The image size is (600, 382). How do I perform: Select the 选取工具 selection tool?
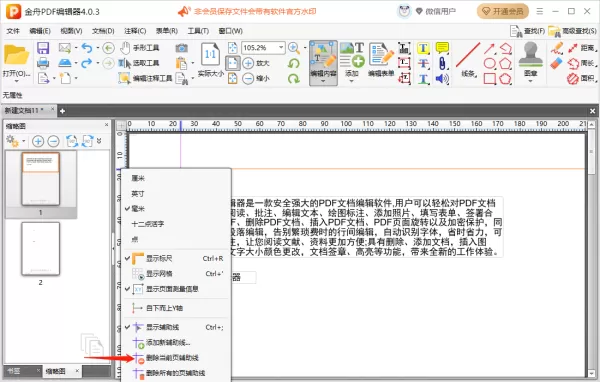(x=139, y=63)
